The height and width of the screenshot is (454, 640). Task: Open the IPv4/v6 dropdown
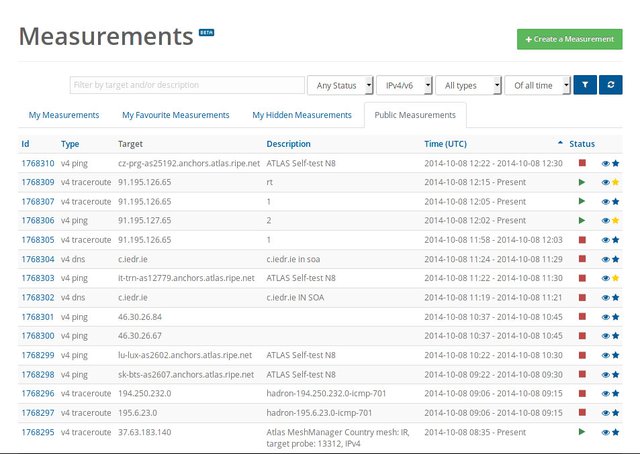(404, 85)
